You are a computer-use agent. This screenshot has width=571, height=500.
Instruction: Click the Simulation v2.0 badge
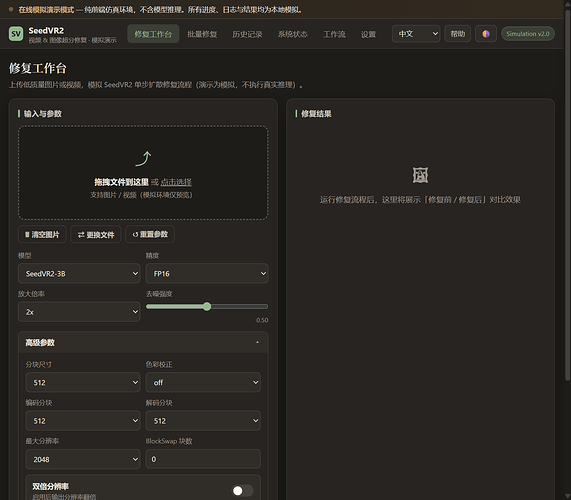(528, 34)
